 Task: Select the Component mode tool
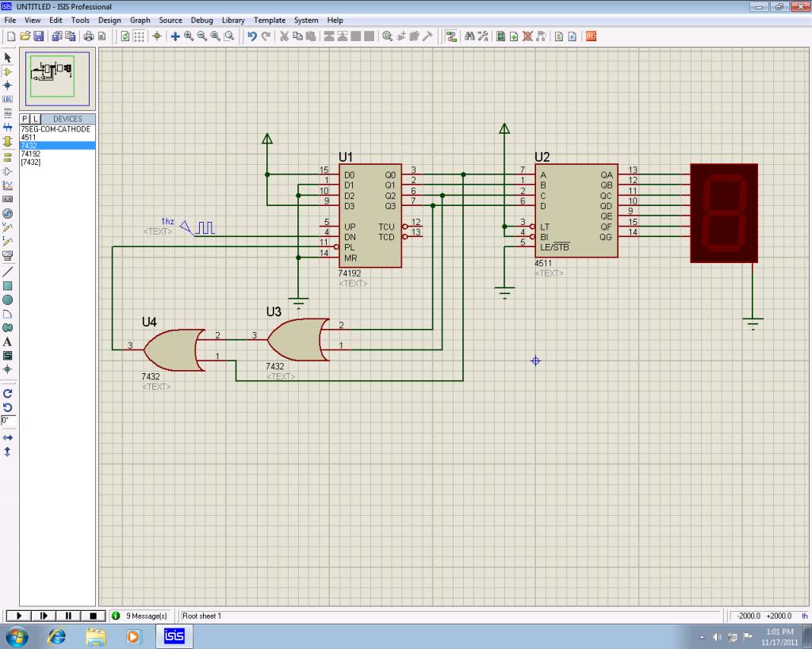pos(8,71)
